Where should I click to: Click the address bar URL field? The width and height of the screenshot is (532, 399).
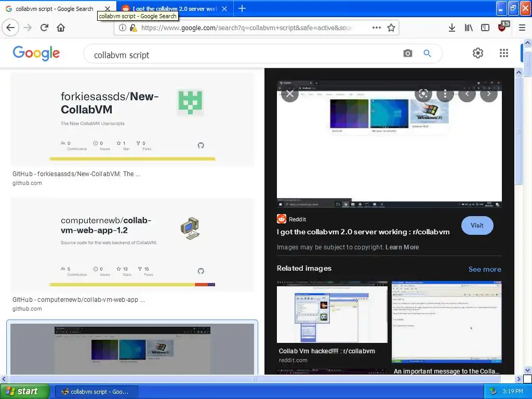(x=246, y=28)
